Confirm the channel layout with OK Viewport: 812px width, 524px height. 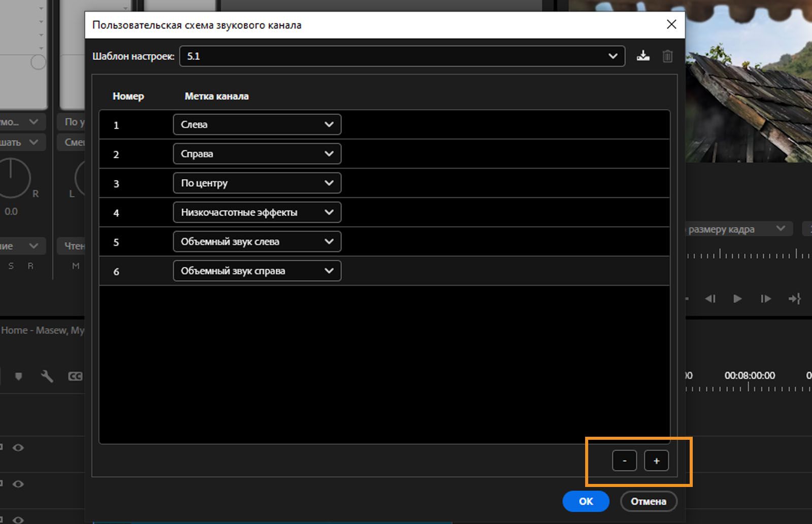(586, 501)
